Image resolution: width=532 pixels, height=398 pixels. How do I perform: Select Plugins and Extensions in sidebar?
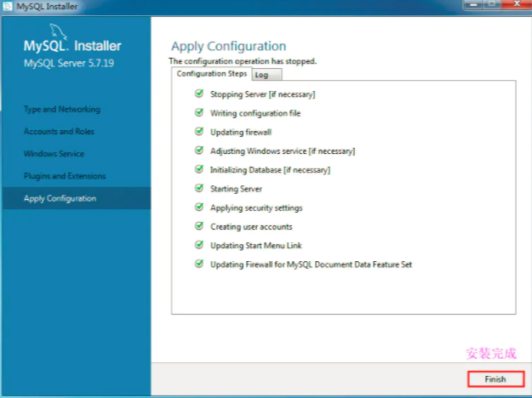pyautogui.click(x=65, y=176)
